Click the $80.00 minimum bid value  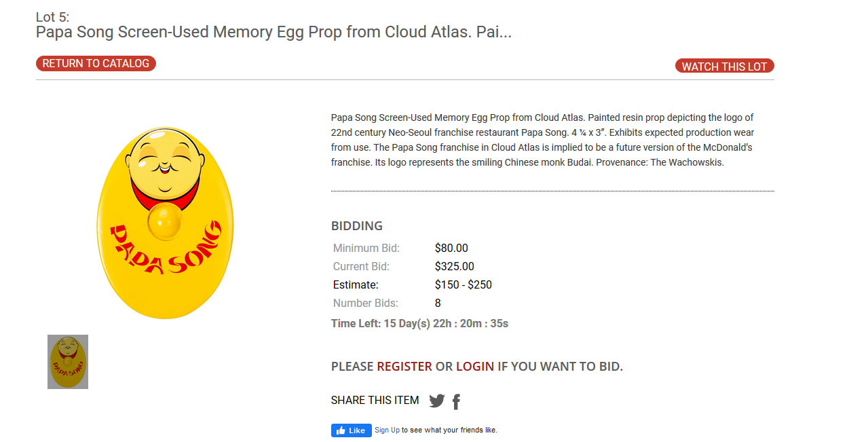(451, 248)
